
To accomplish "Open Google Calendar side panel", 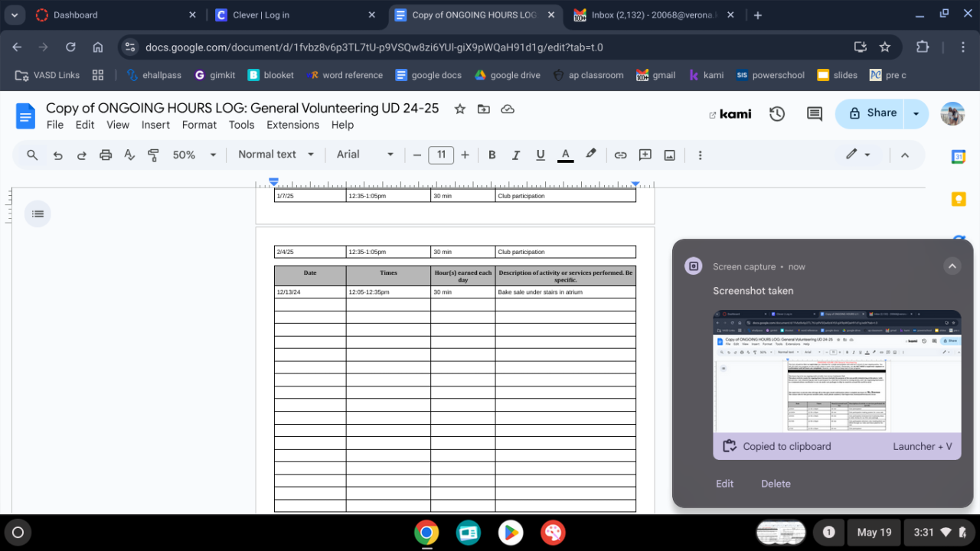I will 958,156.
